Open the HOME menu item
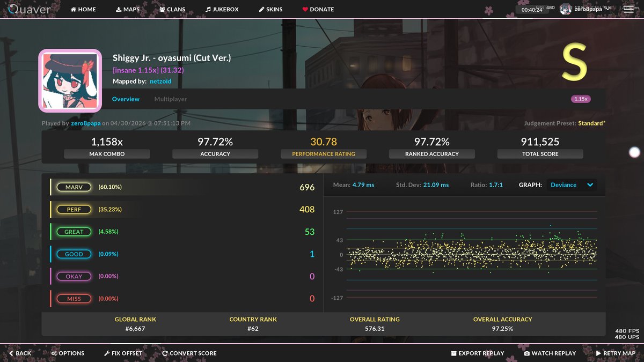 coord(83,10)
